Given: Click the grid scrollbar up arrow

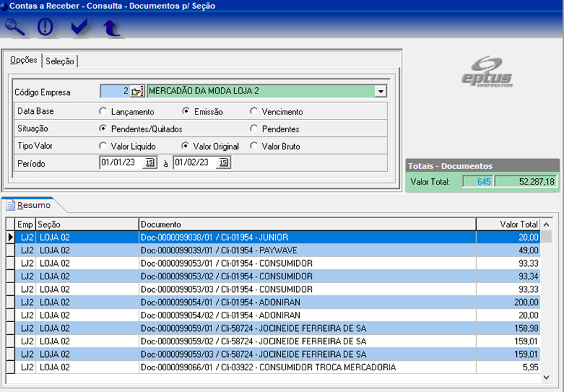Looking at the screenshot, I should 546,224.
